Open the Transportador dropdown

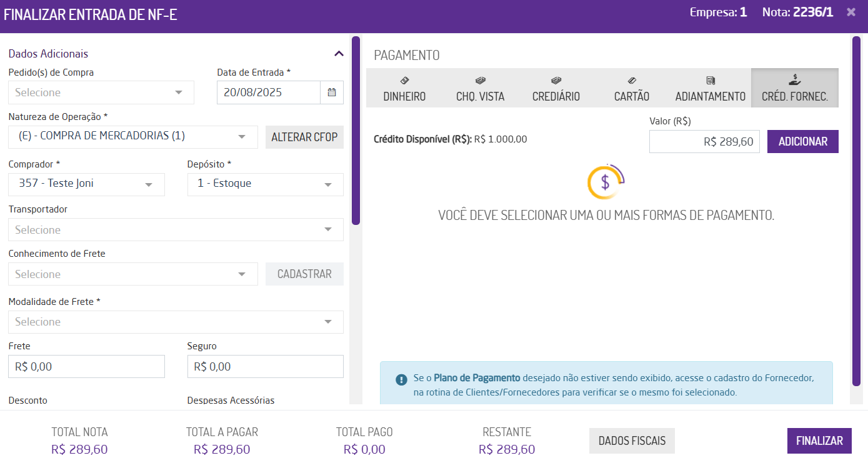point(176,229)
